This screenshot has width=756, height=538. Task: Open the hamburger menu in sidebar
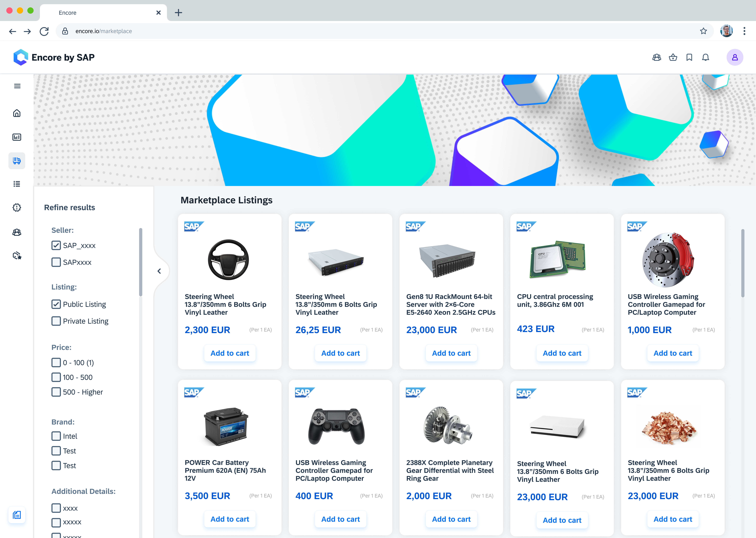tap(17, 86)
